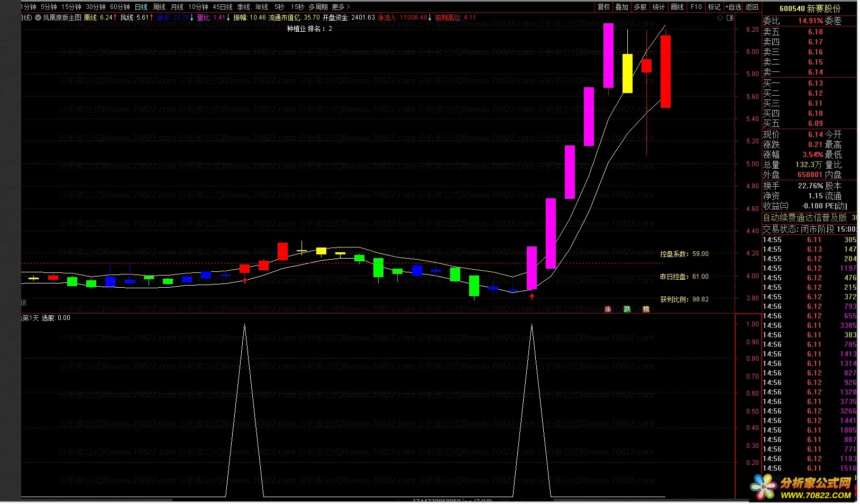Click the green 跌 marker icon
Viewport: 860px width, 504px height.
627,309
